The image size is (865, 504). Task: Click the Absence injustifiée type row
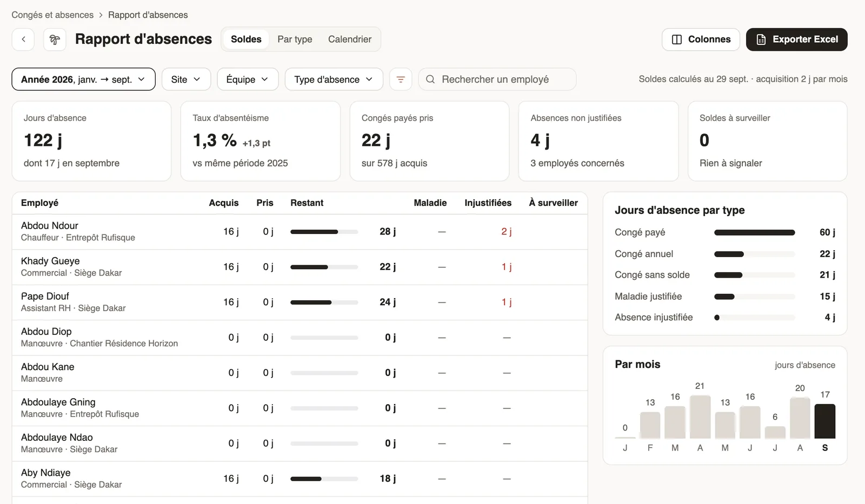click(x=725, y=318)
